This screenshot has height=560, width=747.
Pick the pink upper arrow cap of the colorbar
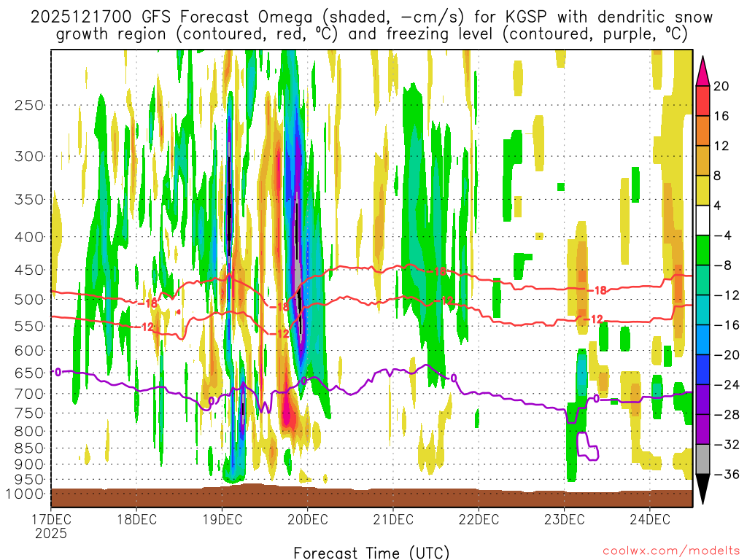pyautogui.click(x=703, y=74)
